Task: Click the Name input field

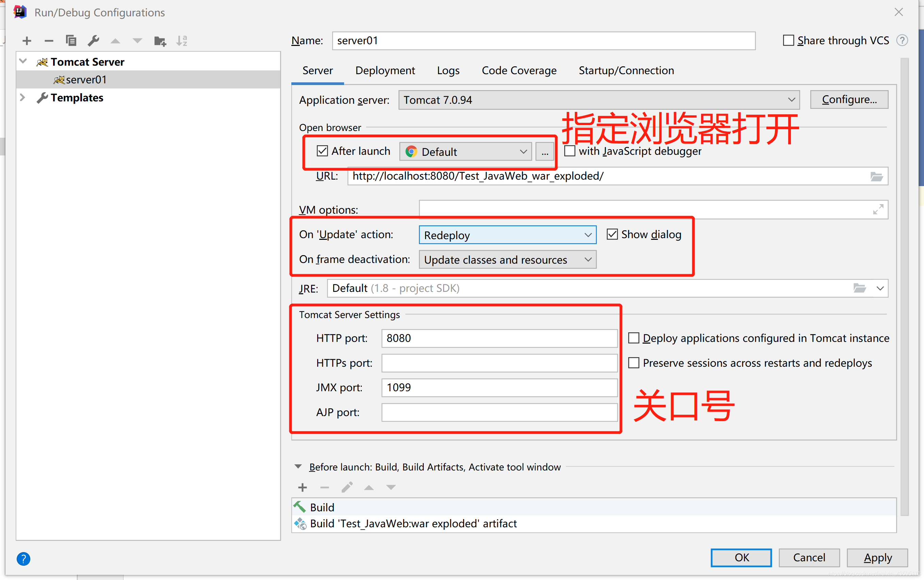Action: click(x=544, y=41)
